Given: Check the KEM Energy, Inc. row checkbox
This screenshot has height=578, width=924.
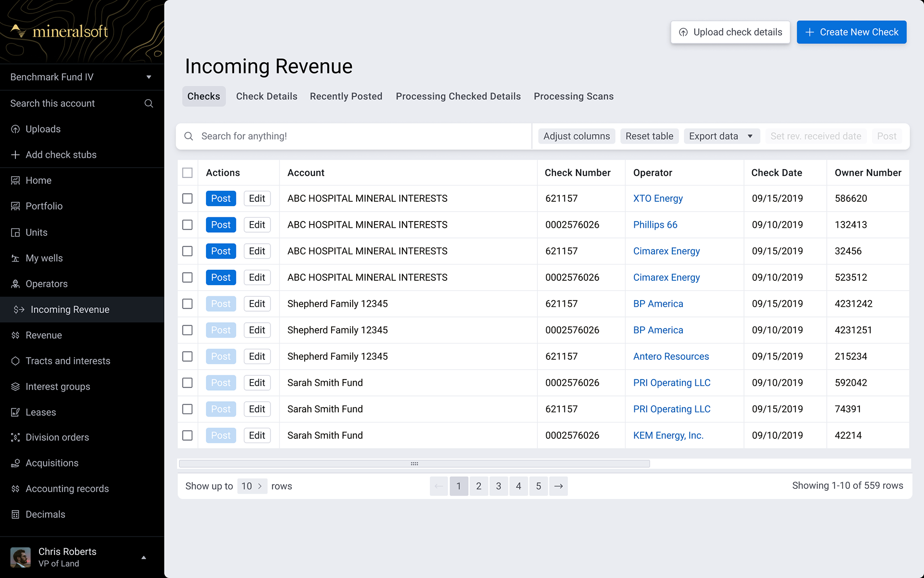Looking at the screenshot, I should pos(188,435).
